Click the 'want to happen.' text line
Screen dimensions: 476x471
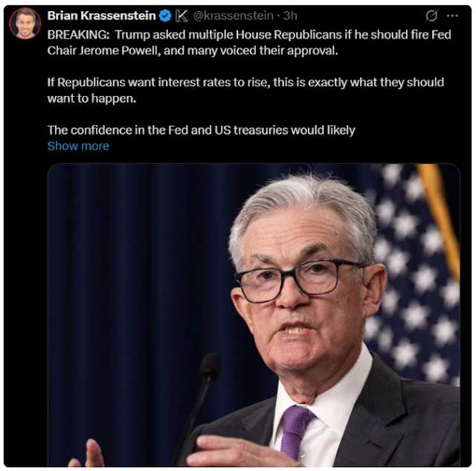coord(91,98)
